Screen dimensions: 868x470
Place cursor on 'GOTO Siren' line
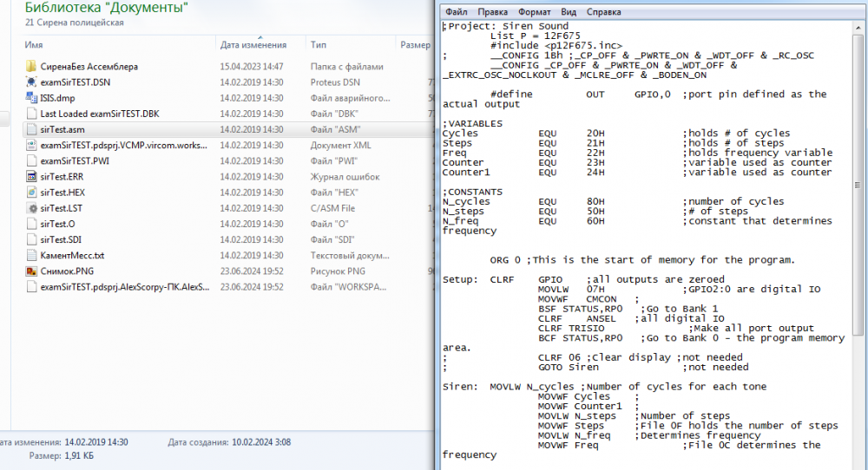coord(568,367)
